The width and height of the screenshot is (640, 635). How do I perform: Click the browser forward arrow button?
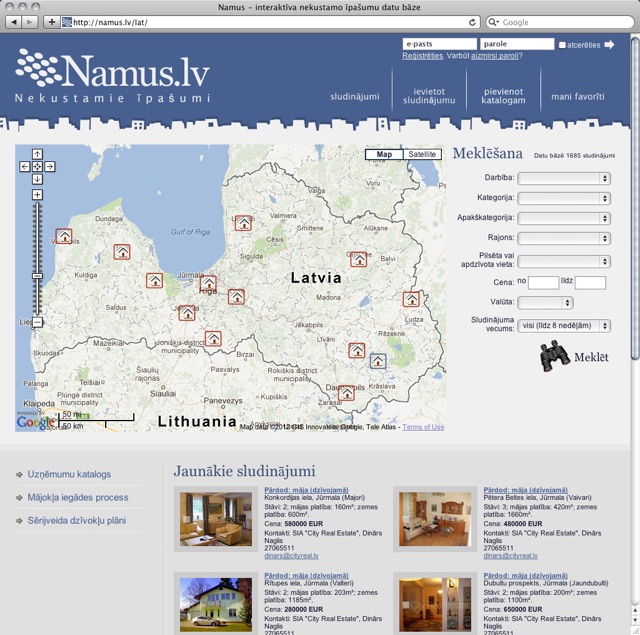[x=29, y=22]
